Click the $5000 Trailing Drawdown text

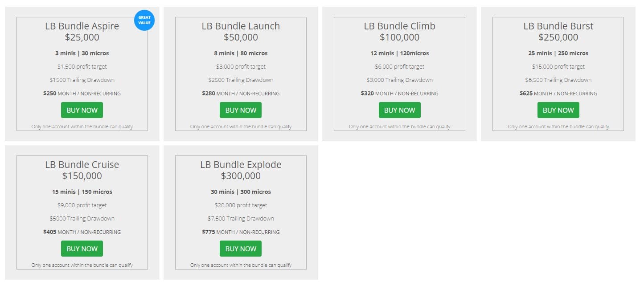82,218
